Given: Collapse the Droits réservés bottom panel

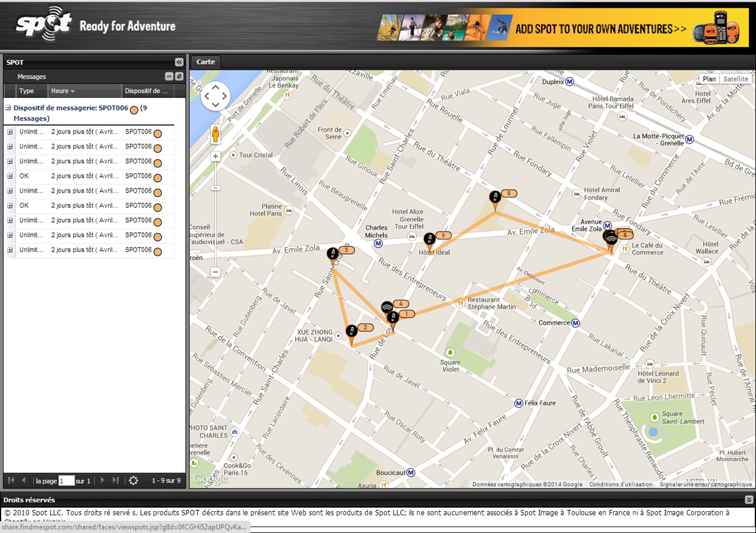Looking at the screenshot, I should (x=749, y=500).
